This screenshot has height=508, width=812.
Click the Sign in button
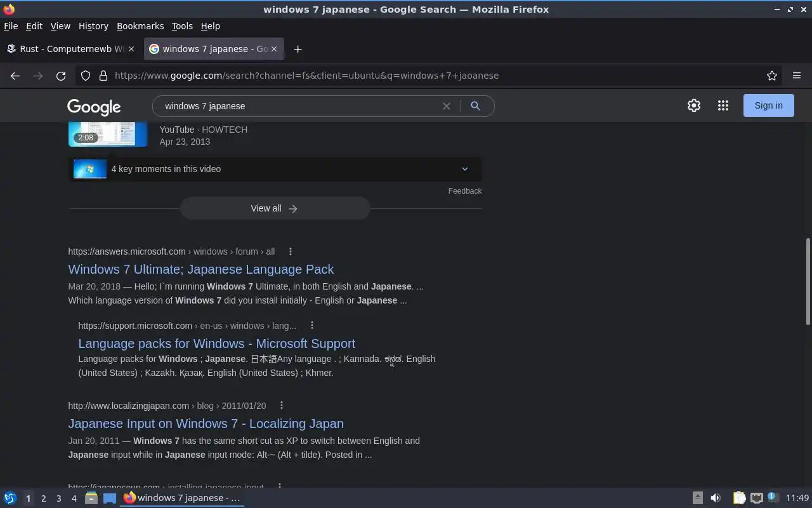[769, 105]
